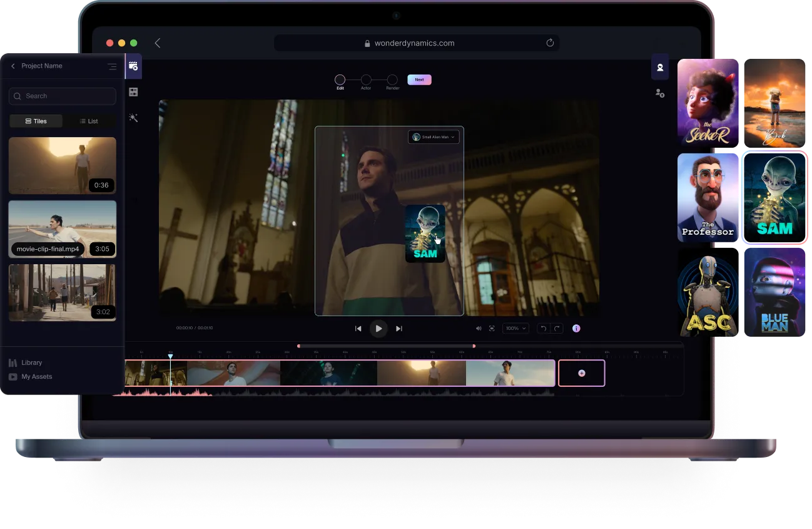Expand the Small Alien Man dropdown
The width and height of the screenshot is (812, 529).
click(434, 136)
